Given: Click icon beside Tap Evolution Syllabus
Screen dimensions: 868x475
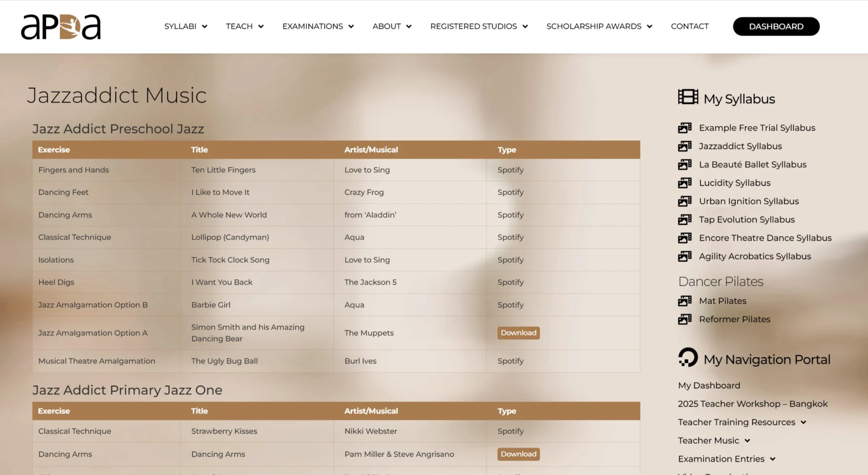Looking at the screenshot, I should 684,219.
